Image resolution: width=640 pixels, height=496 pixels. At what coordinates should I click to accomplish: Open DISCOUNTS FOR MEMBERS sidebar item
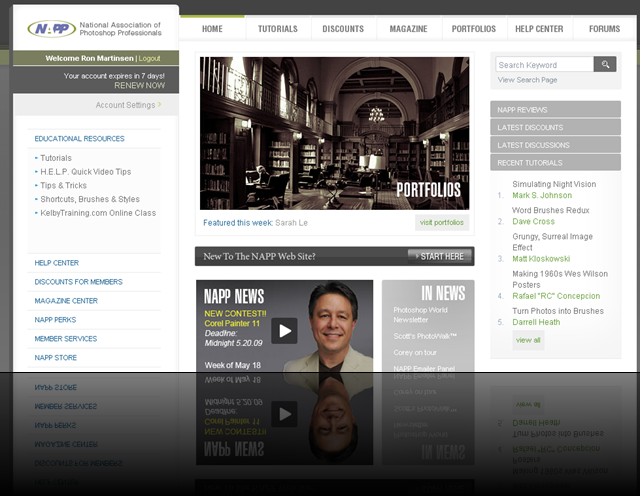pyautogui.click(x=78, y=282)
